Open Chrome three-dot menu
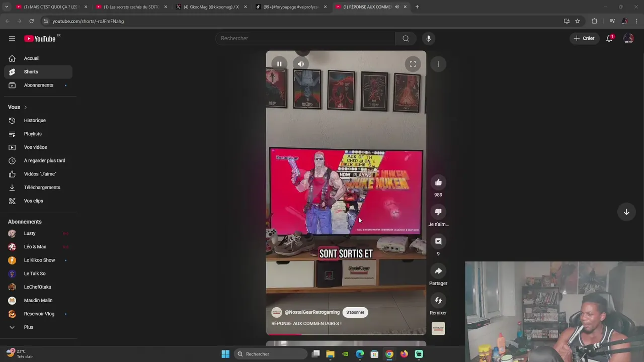The height and width of the screenshot is (362, 644). pyautogui.click(x=637, y=21)
